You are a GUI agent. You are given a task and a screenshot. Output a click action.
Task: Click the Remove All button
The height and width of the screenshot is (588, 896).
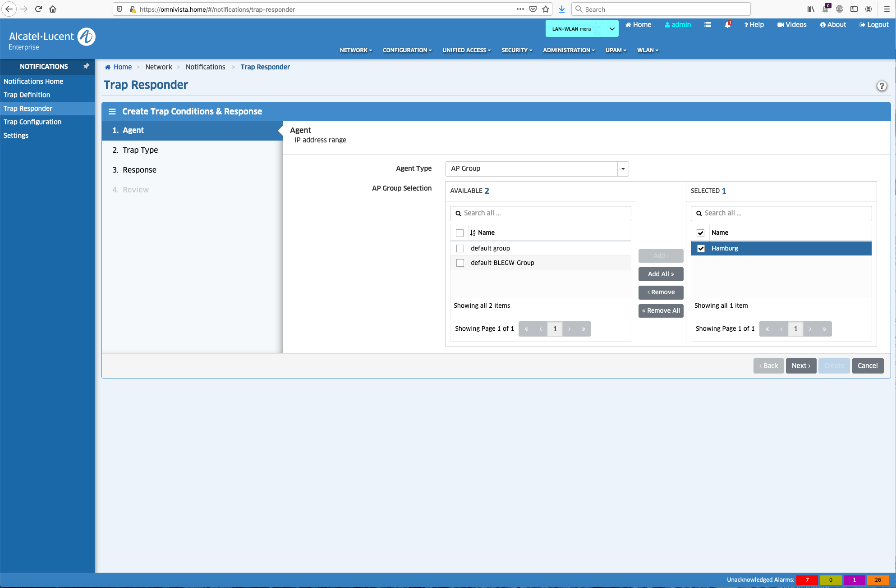tap(661, 311)
